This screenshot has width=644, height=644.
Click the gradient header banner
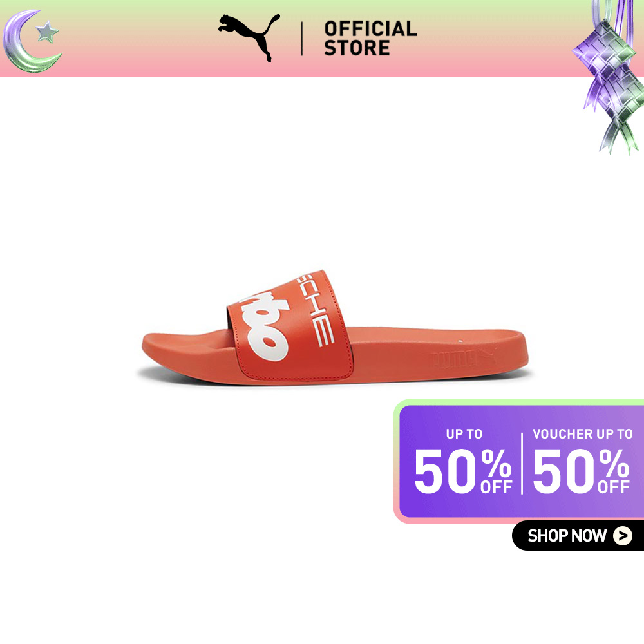point(322,39)
